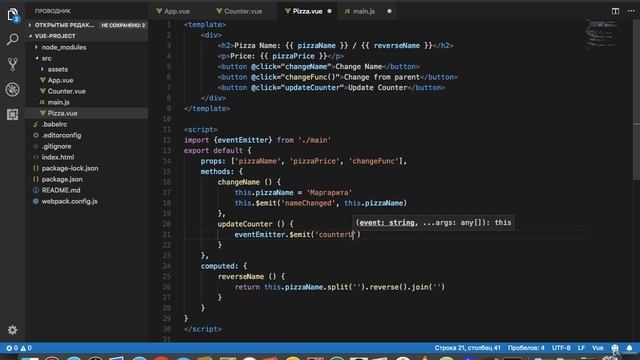This screenshot has width=640, height=360.
Task: Open the Source Control view icon
Action: tap(13, 64)
